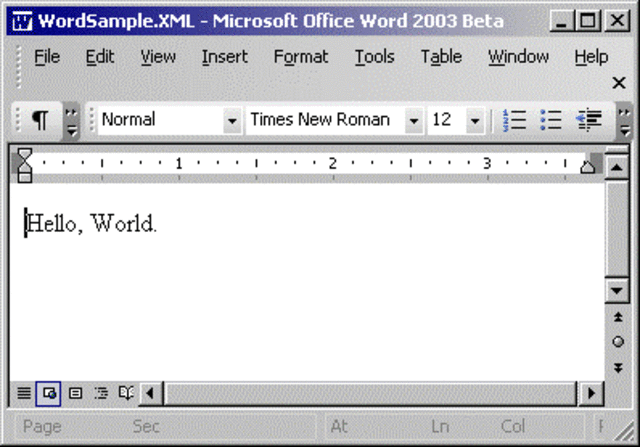Click the Decrease Indent icon

point(589,120)
